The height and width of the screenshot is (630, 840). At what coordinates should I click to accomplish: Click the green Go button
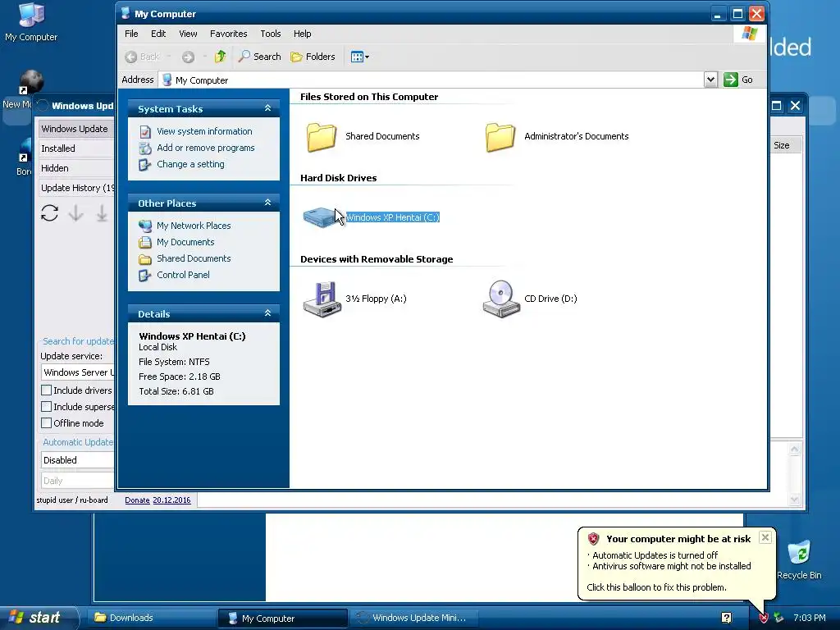pyautogui.click(x=738, y=80)
